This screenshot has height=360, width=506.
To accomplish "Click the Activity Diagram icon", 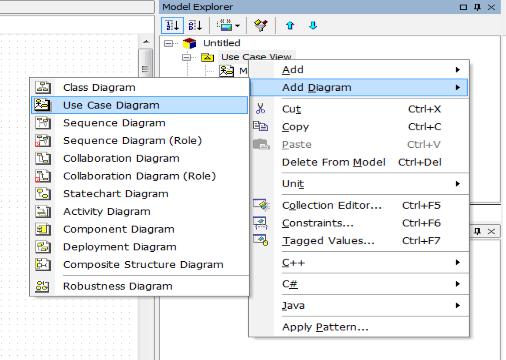I will coord(43,211).
